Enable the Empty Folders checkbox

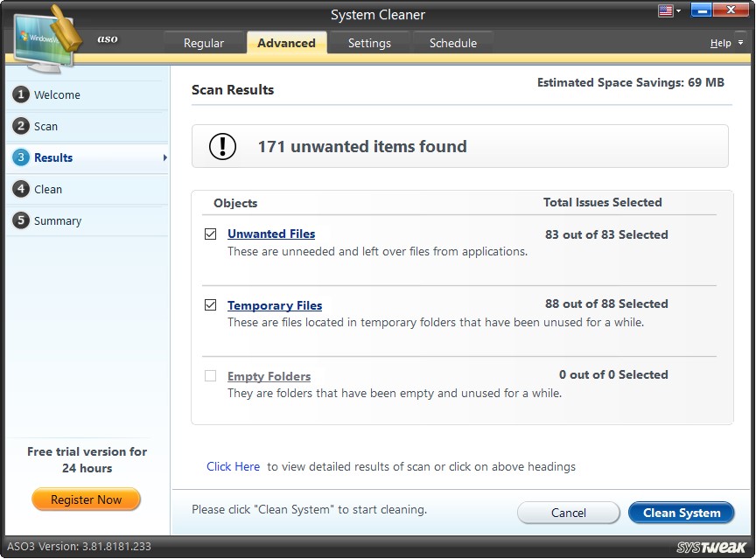[211, 374]
